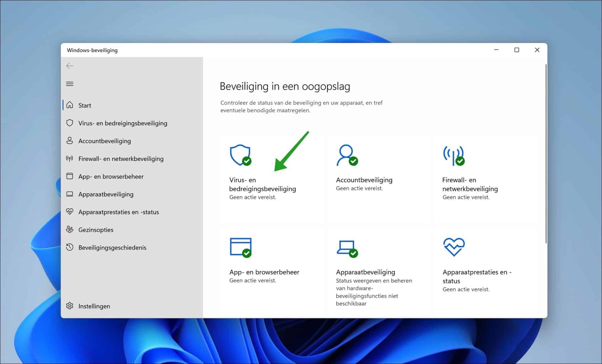
Task: Open the Virus- en bedreigingsbeveiliging tile title
Action: coord(262,184)
